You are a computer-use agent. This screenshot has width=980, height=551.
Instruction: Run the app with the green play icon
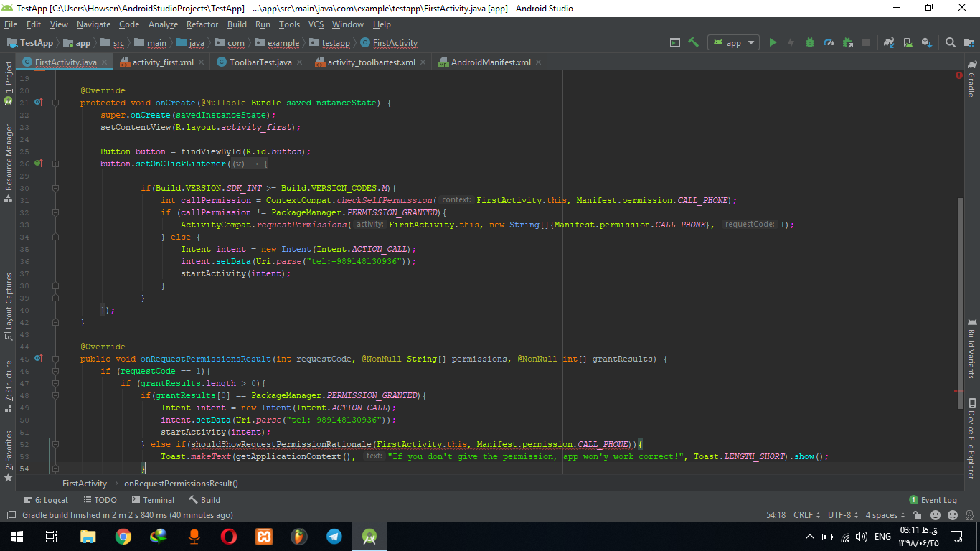tap(773, 43)
